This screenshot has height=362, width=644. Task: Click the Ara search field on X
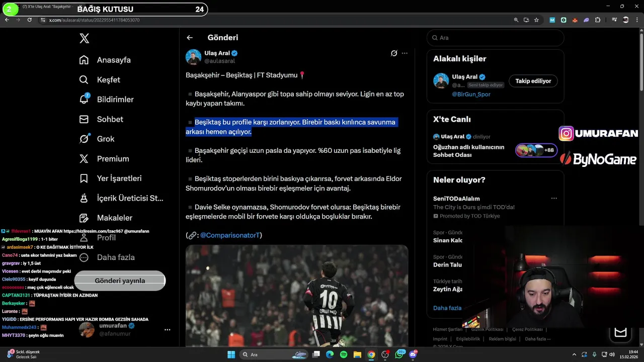(x=496, y=38)
